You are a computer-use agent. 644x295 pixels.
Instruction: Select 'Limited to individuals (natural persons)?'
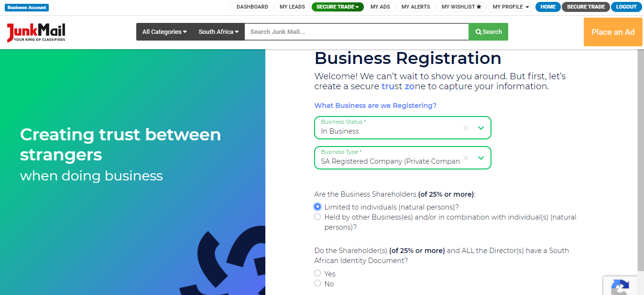click(317, 206)
